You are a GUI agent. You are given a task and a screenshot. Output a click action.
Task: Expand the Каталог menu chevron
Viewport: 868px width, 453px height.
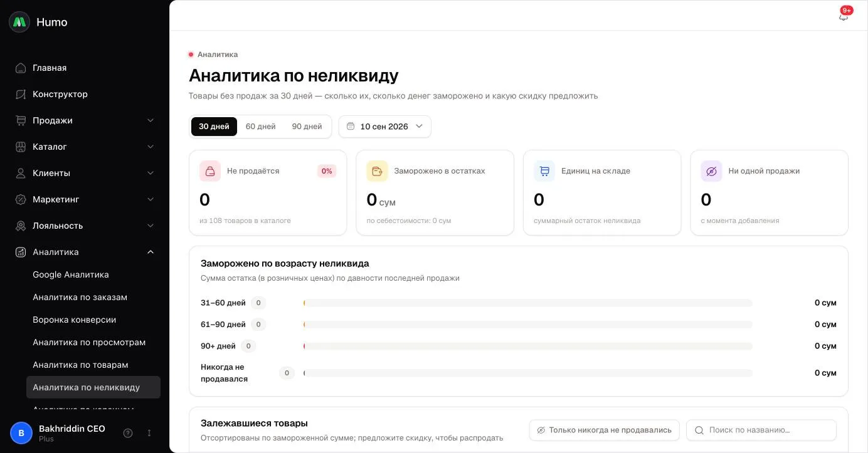(151, 147)
